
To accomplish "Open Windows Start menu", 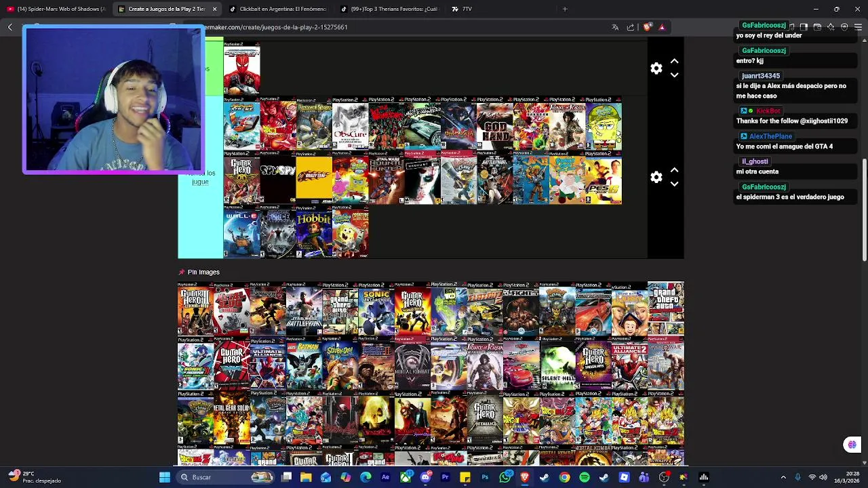I will point(164,477).
